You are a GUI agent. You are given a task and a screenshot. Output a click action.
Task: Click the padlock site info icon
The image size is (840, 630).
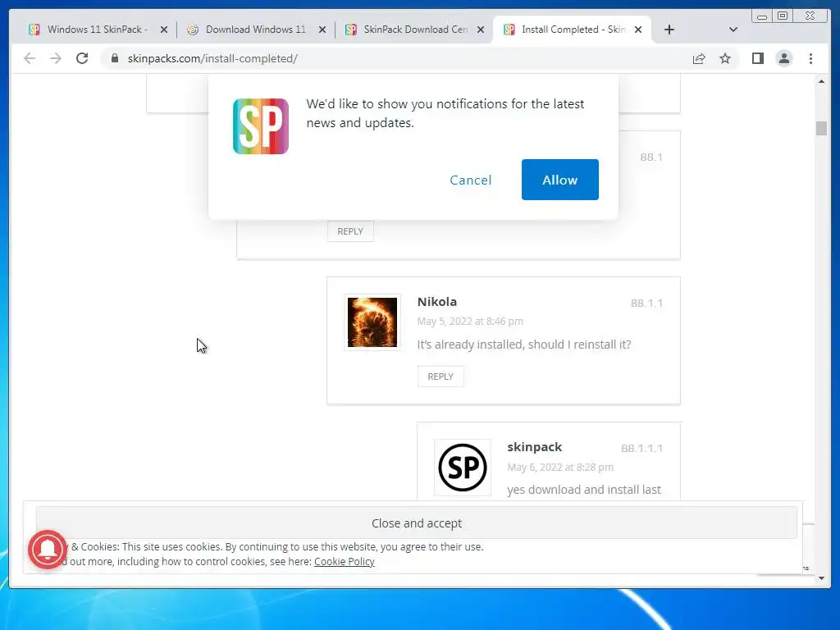click(115, 58)
